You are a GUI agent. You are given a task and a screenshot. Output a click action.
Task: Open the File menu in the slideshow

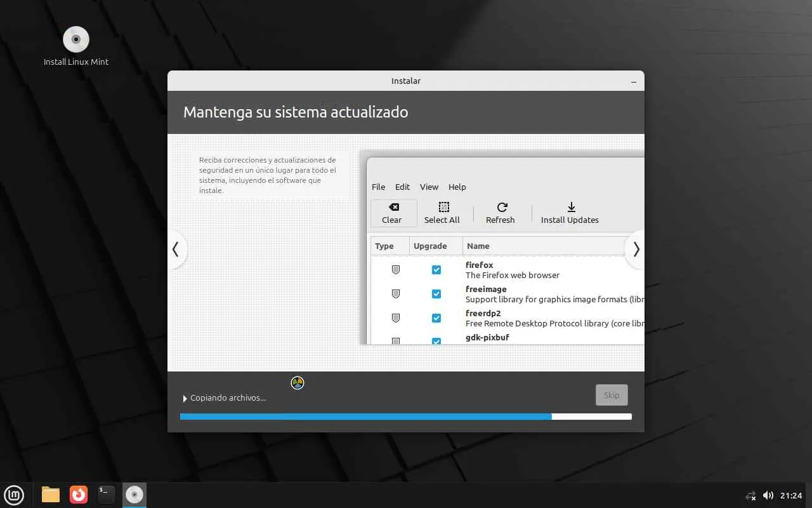click(379, 187)
